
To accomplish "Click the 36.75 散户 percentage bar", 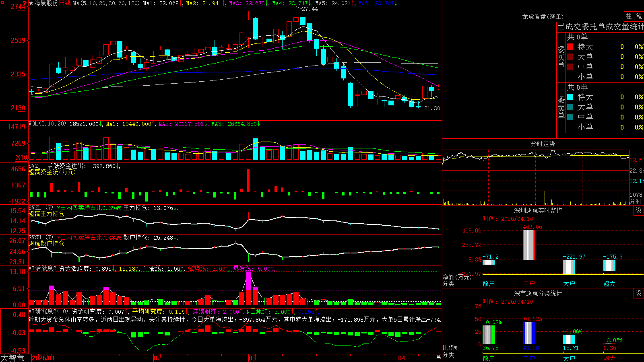I will (x=488, y=335).
